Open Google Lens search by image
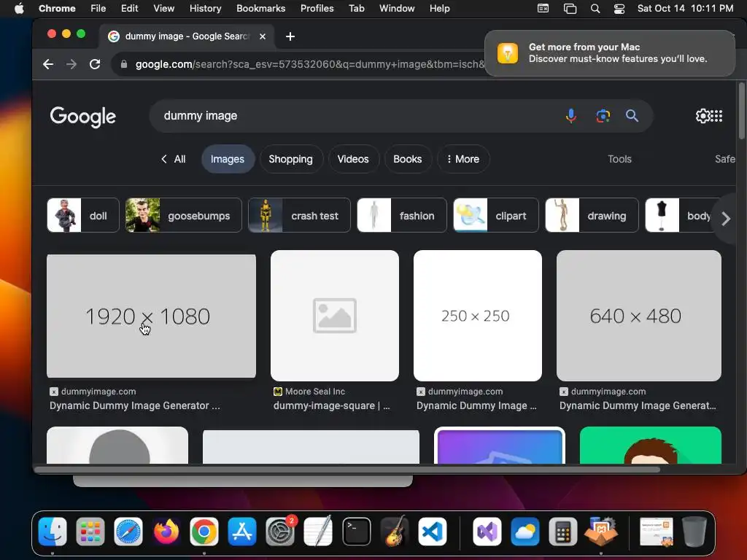The height and width of the screenshot is (560, 747). [603, 116]
